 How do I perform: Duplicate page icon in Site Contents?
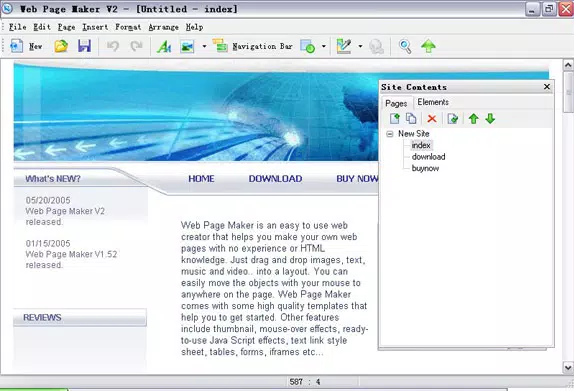[411, 119]
